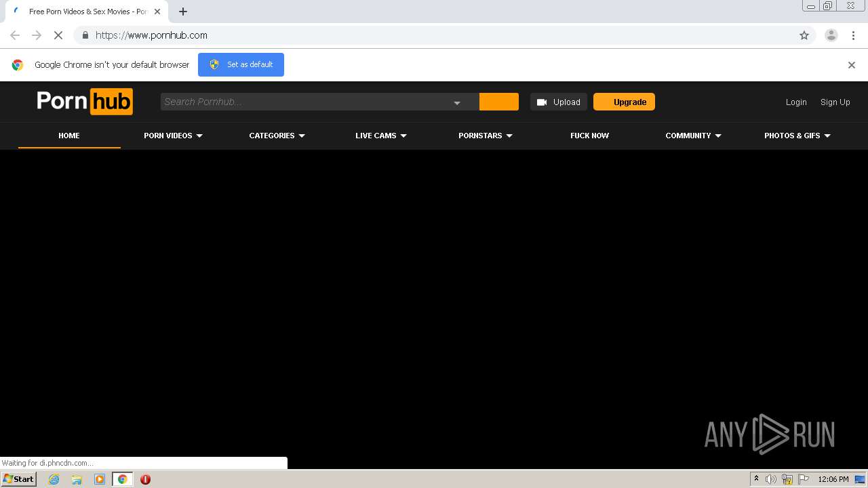Click the Chrome logo in the infobar
The width and height of the screenshot is (868, 488).
click(18, 65)
